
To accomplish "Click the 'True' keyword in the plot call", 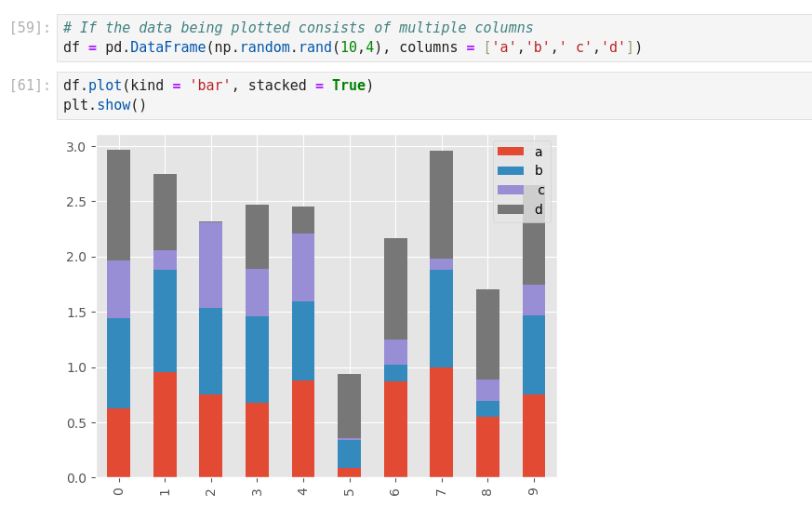I will click(x=348, y=86).
